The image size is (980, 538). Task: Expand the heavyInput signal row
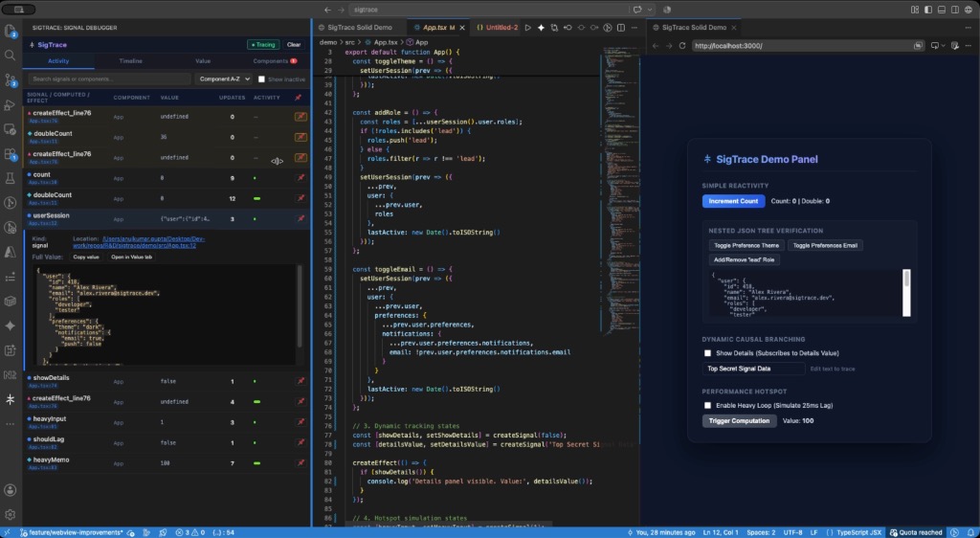point(167,422)
